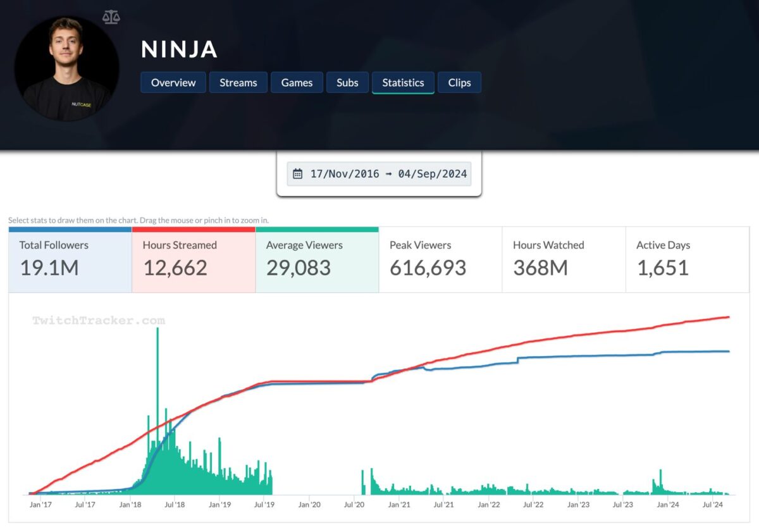
Task: Open the 17/Nov/2016 date range picker
Action: 345,173
